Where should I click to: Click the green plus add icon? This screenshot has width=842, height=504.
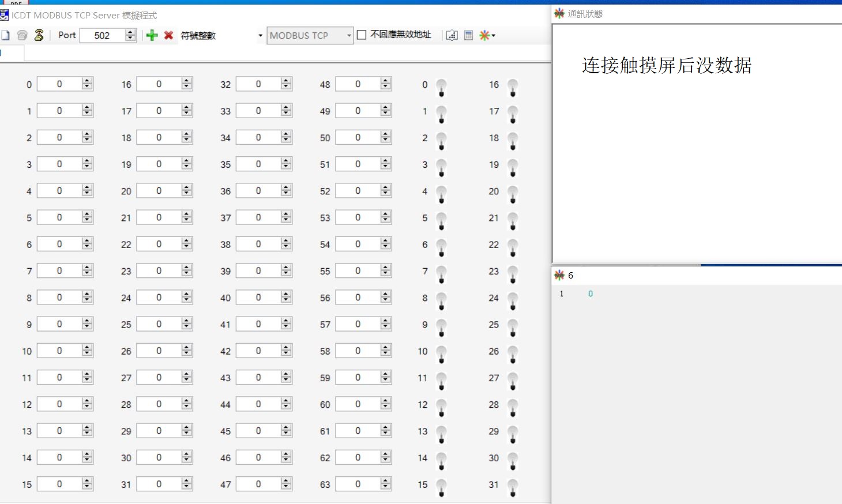pos(152,35)
